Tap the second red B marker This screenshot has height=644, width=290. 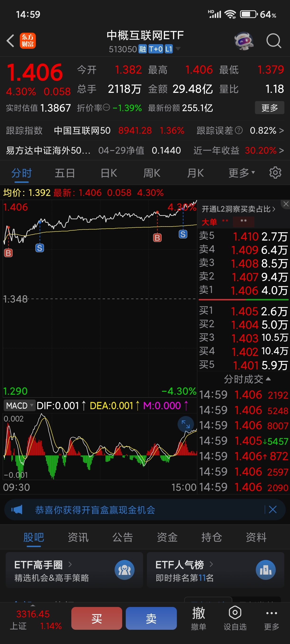157,237
